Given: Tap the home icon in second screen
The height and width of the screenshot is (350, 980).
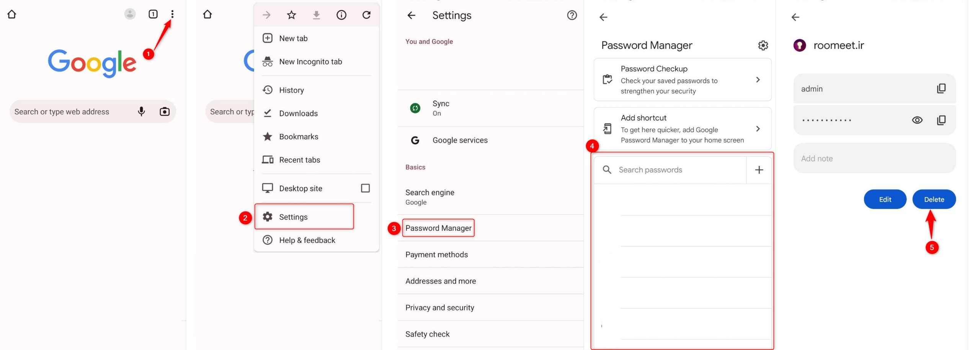Looking at the screenshot, I should (207, 14).
